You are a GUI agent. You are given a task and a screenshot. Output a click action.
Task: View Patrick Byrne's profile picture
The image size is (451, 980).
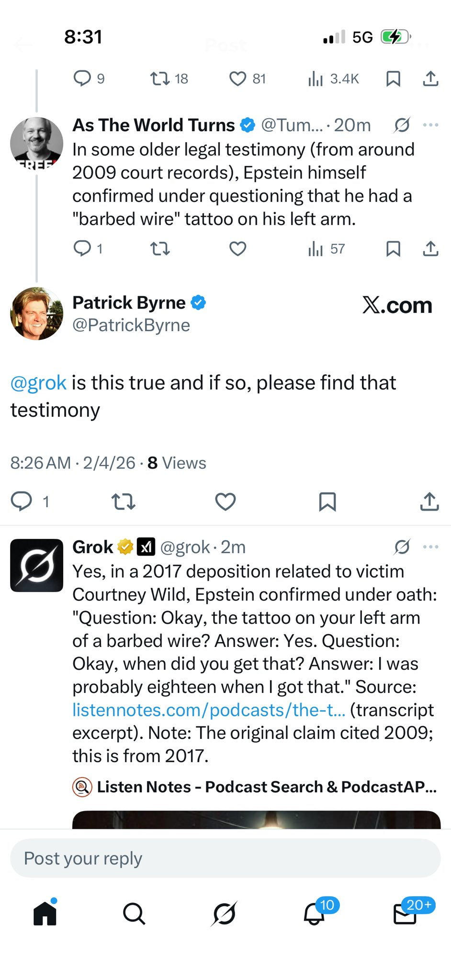point(36,313)
